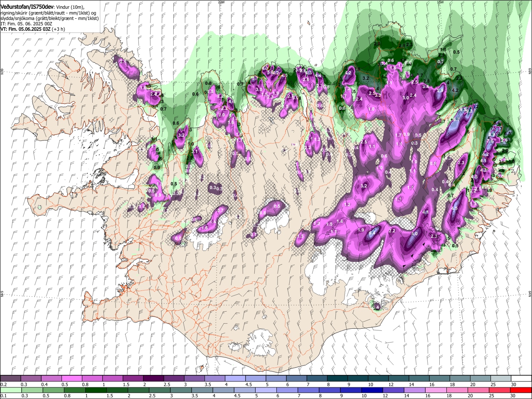This screenshot has height=399, width=532.
Task: Pick the lower scale swatch between 6 and 7
Action: (287, 390)
